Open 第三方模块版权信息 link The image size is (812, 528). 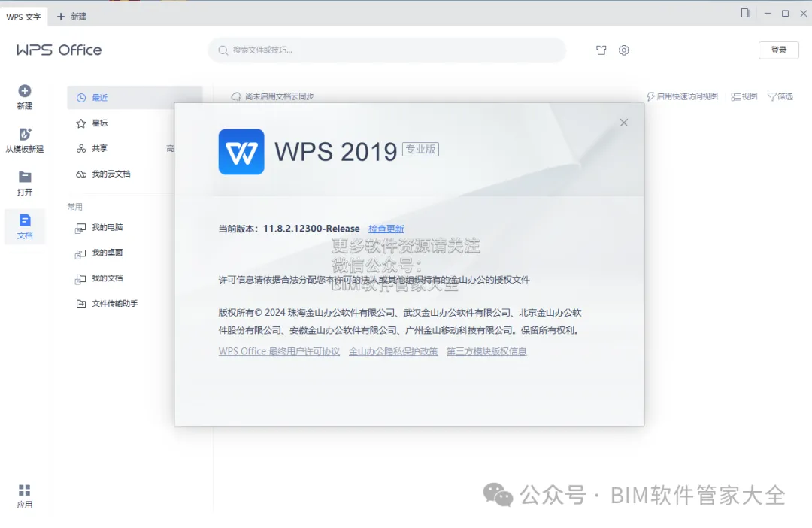[486, 351]
